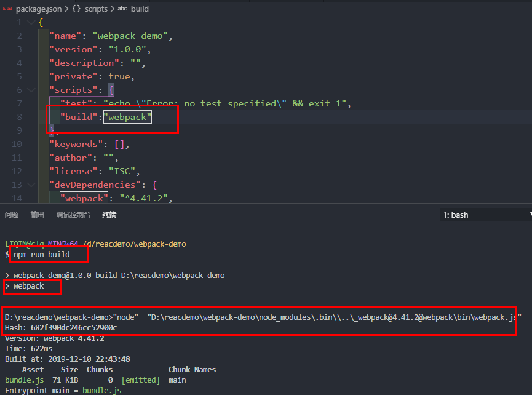Click the 'npm run build' command in terminal
This screenshot has width=532, height=395.
(x=41, y=255)
